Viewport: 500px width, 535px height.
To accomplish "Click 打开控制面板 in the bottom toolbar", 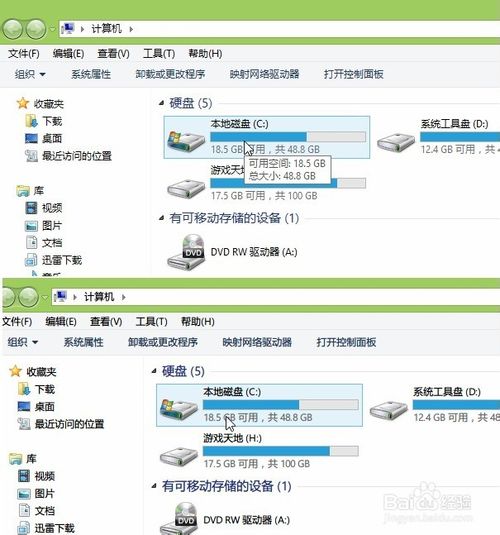I will (346, 342).
